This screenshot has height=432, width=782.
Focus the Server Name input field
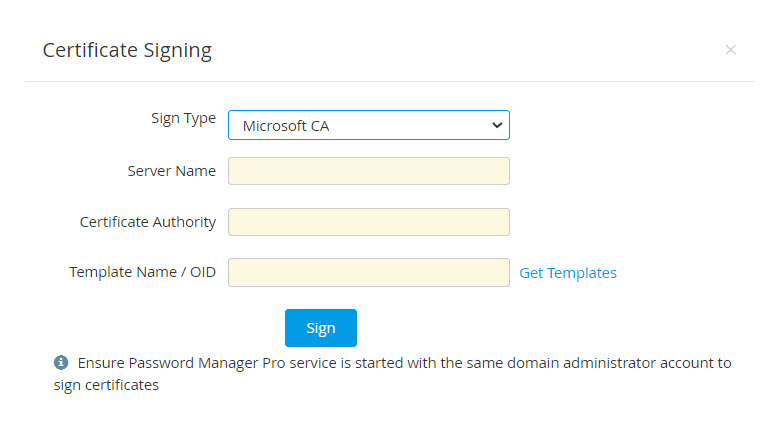[368, 171]
